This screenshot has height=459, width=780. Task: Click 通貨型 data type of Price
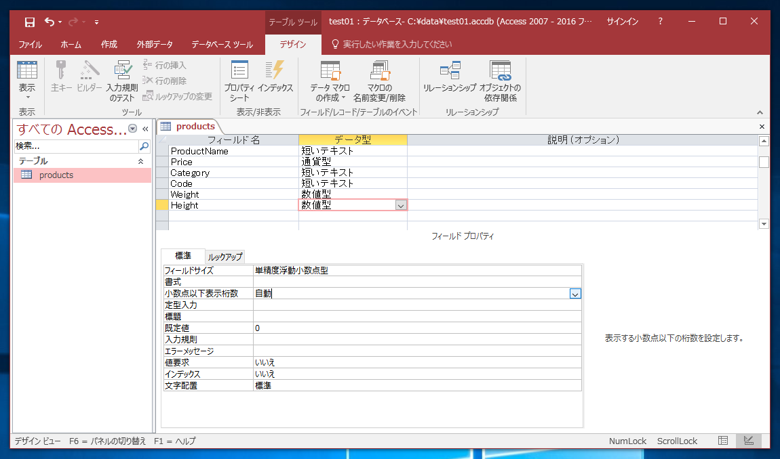point(353,162)
